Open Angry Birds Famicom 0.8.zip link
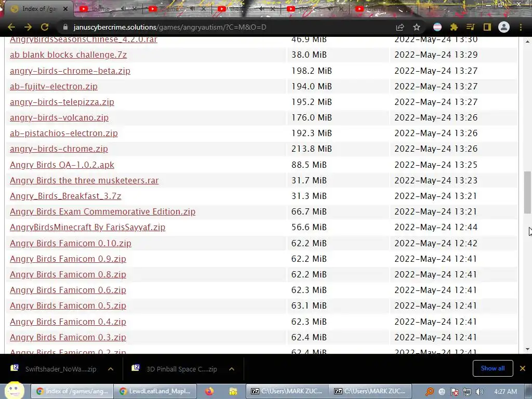Viewport: 532px width, 399px height. coord(68,274)
